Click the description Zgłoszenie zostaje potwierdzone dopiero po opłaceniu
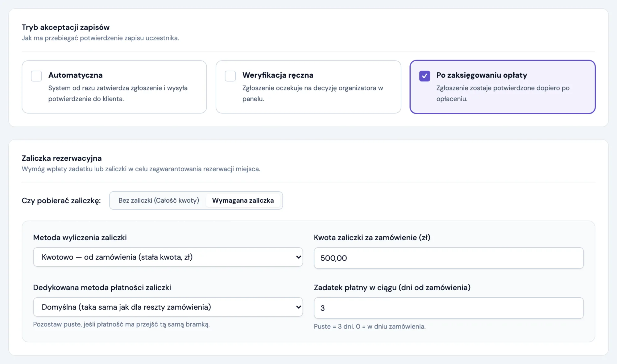This screenshot has height=364, width=617. coord(503,93)
